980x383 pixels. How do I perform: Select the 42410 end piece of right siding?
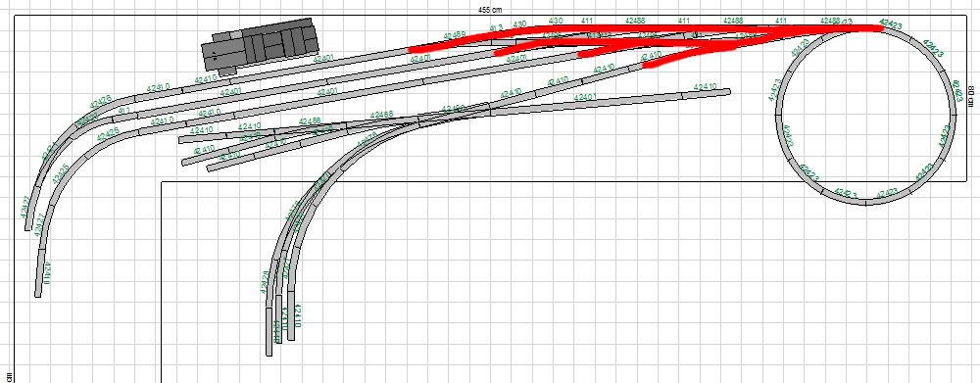(706, 92)
